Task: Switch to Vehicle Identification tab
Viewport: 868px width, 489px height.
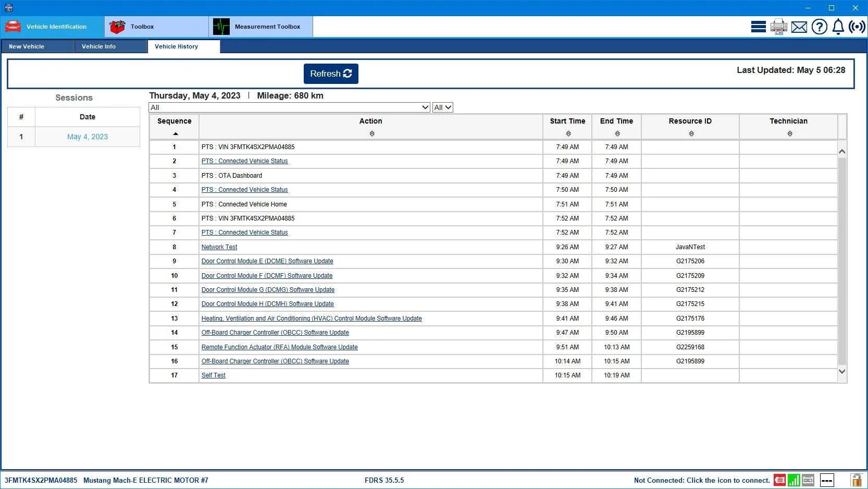Action: [x=52, y=27]
